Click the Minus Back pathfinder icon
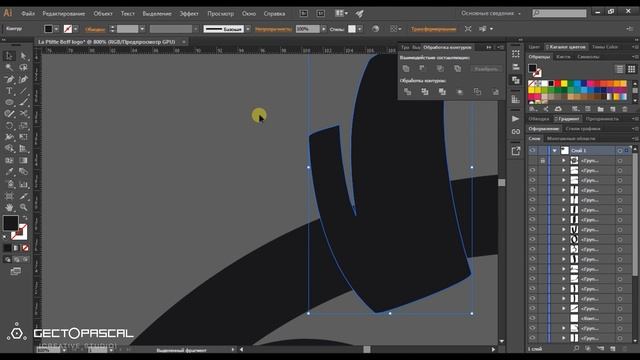The height and width of the screenshot is (360, 640). (495, 92)
